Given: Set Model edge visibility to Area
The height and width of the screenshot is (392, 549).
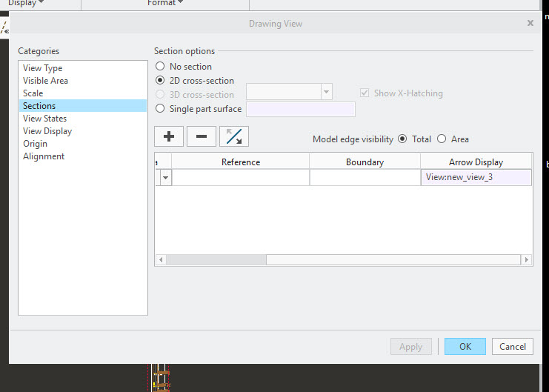Looking at the screenshot, I should (442, 139).
